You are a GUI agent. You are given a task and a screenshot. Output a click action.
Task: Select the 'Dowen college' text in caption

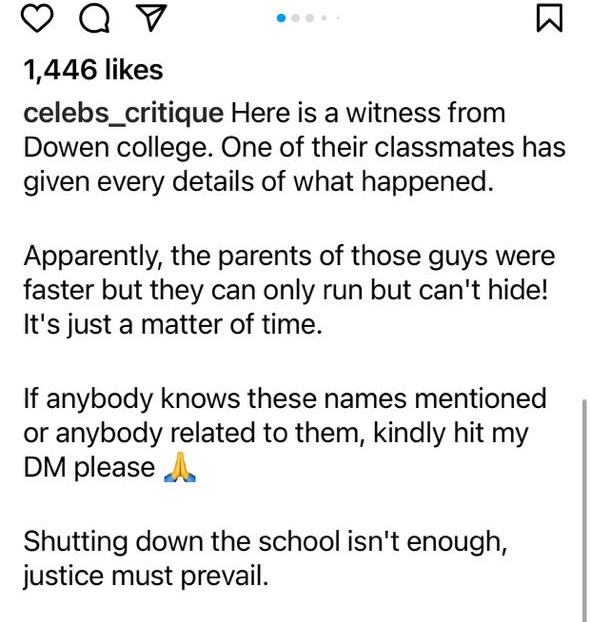point(121,148)
